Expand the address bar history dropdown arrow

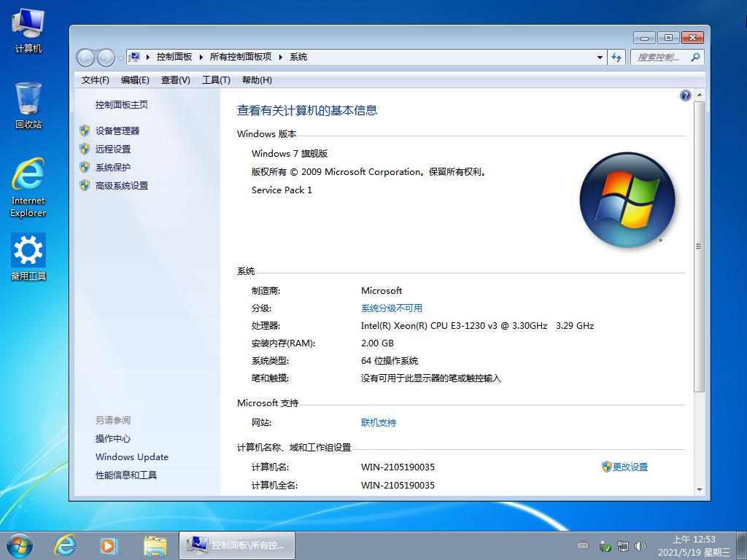click(x=600, y=58)
